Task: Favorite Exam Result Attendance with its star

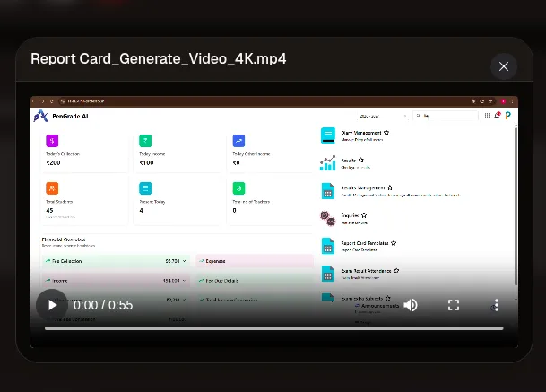Action: [396, 270]
